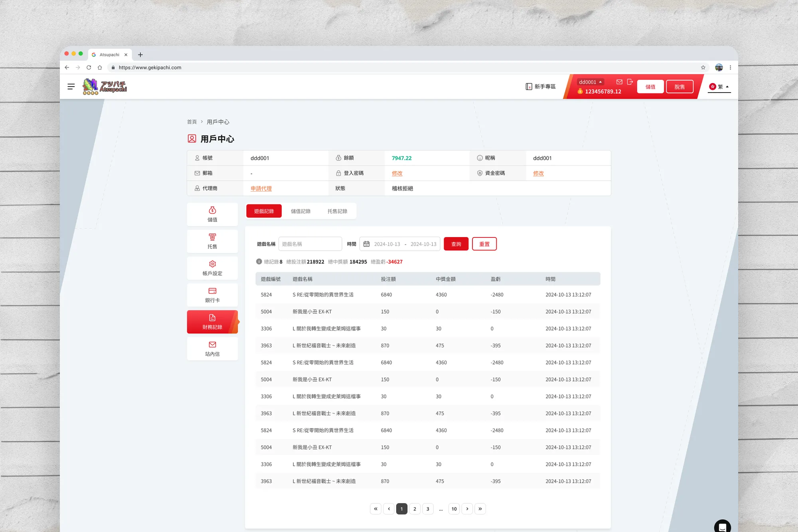The image size is (798, 532).
Task: Click the info icon beside 總記錄
Action: point(259,262)
